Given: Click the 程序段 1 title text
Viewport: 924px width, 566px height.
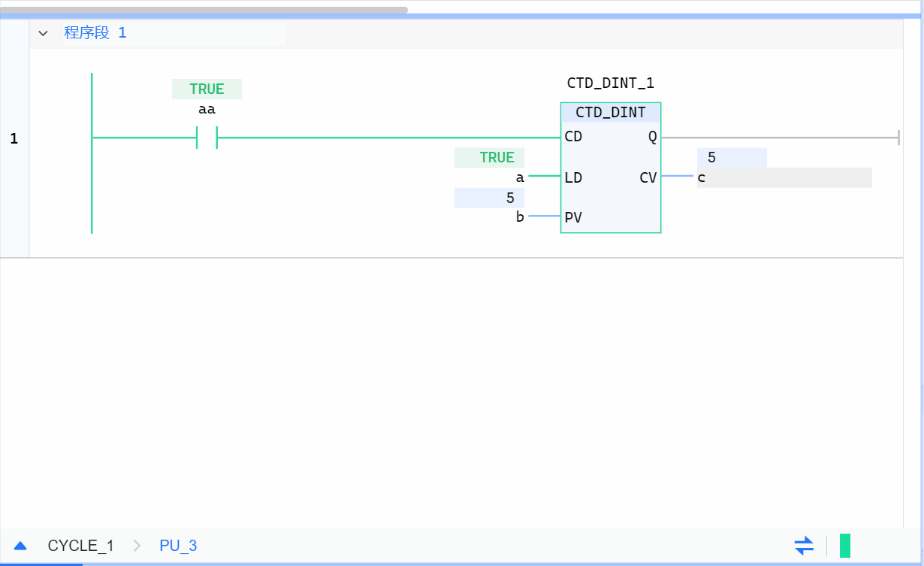Looking at the screenshot, I should click(x=95, y=33).
